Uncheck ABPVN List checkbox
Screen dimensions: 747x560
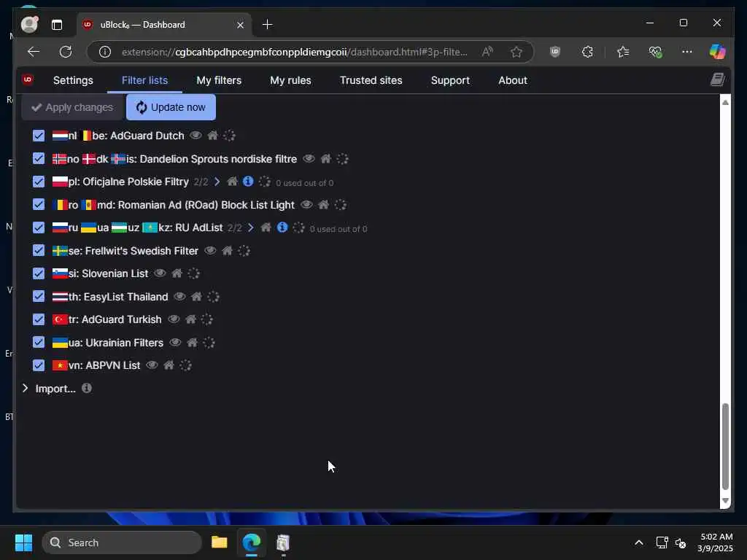pos(39,365)
